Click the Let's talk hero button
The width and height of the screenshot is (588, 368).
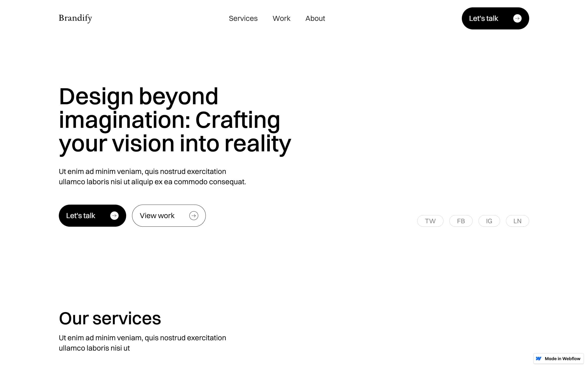tap(92, 215)
